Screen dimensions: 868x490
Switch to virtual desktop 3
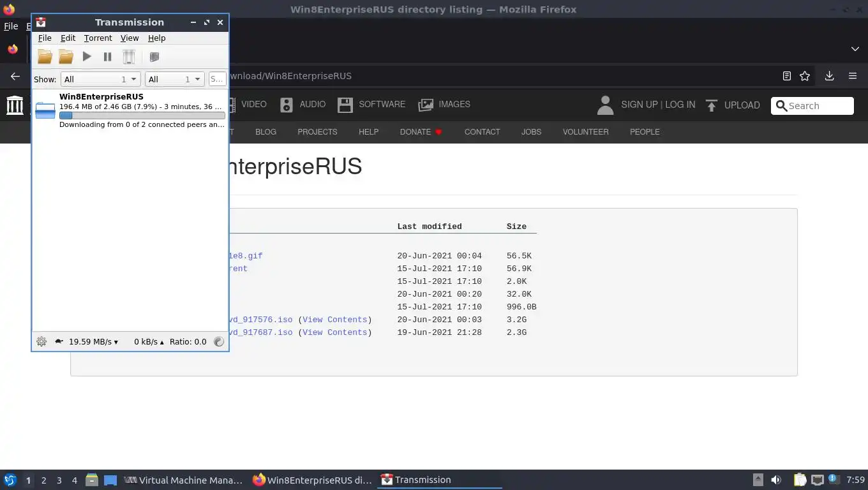tap(59, 480)
